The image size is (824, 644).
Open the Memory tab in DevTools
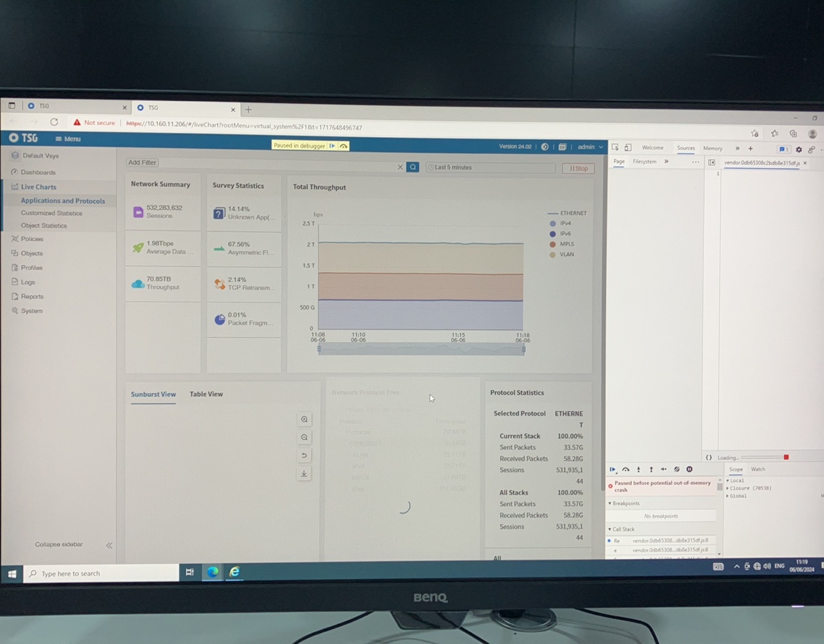pyautogui.click(x=713, y=148)
